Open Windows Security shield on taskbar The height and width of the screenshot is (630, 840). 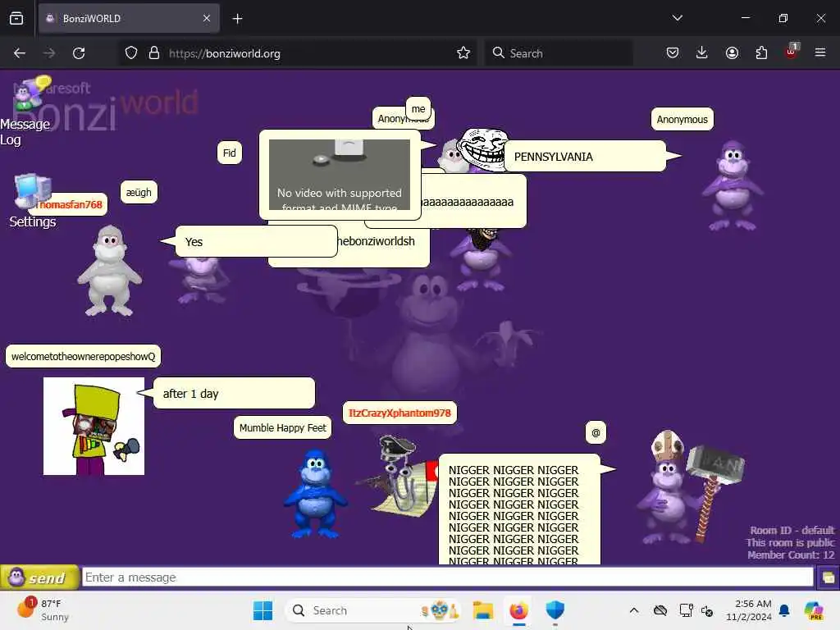click(555, 610)
